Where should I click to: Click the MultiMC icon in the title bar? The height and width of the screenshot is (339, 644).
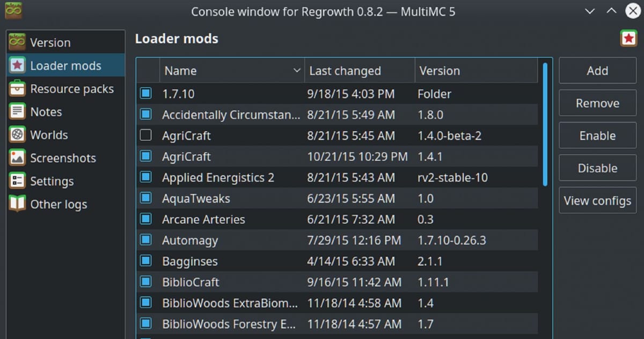click(x=13, y=11)
